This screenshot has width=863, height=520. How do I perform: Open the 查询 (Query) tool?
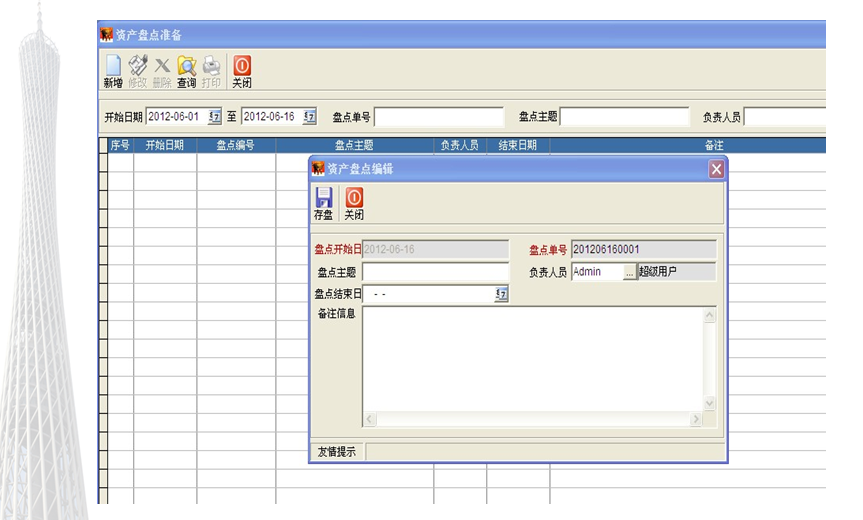pos(187,72)
